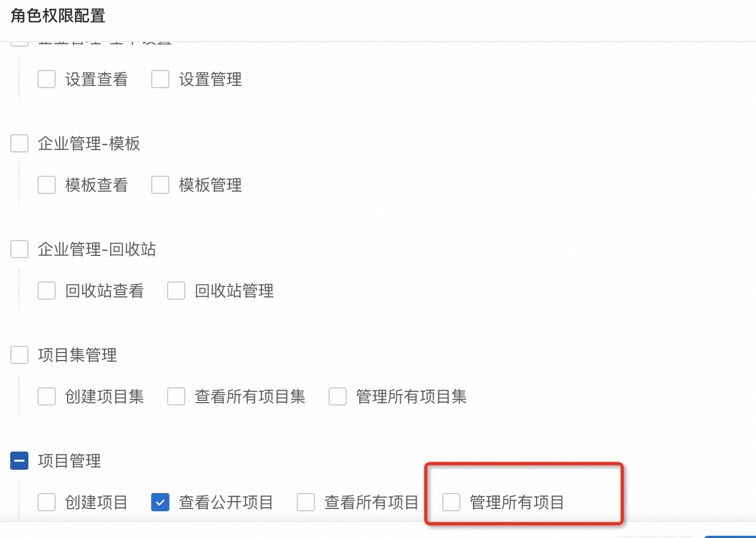Viewport: 756px width, 538px height.
Task: Check the 查看所有项目 checkbox
Action: click(306, 502)
